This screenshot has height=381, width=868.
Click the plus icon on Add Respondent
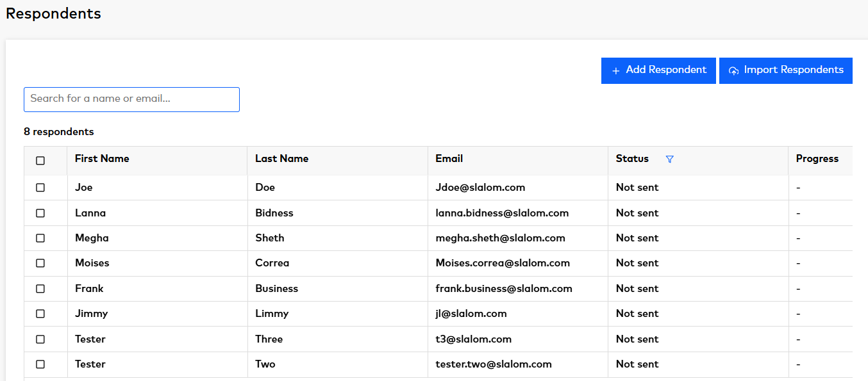tap(615, 70)
